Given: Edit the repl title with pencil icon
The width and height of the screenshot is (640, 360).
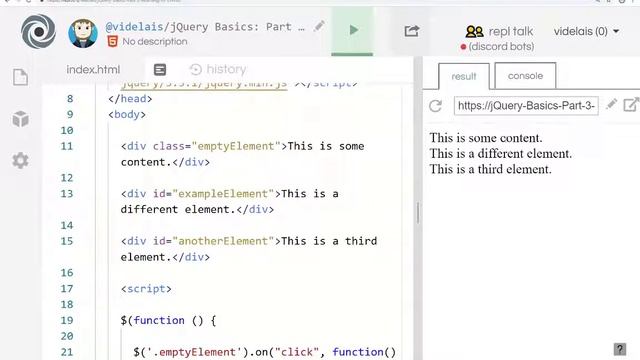Looking at the screenshot, I should 319,27.
